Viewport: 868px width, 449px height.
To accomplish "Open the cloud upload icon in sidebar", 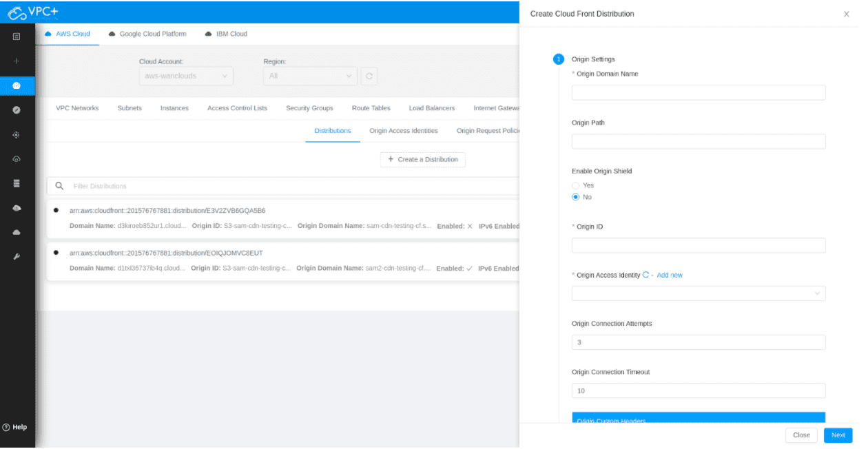I will 17,208.
